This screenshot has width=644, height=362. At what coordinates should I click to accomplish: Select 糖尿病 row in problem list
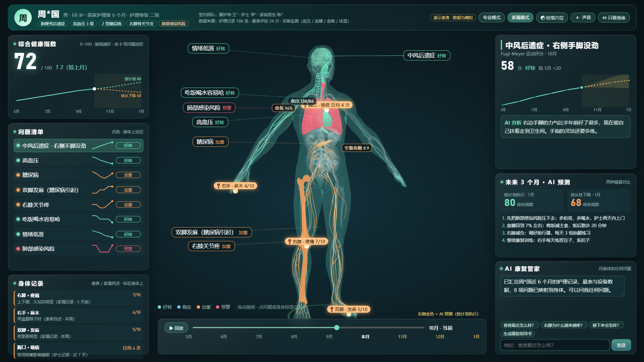click(x=79, y=175)
